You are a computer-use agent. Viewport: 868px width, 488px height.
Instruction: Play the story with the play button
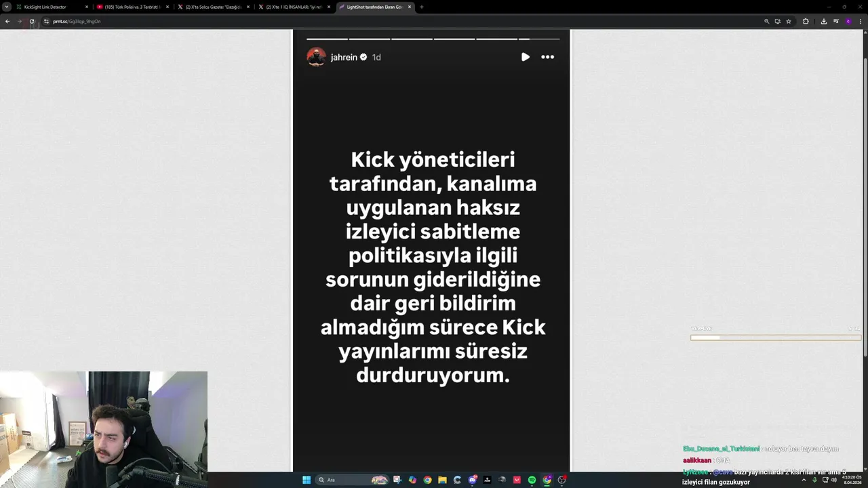click(526, 57)
